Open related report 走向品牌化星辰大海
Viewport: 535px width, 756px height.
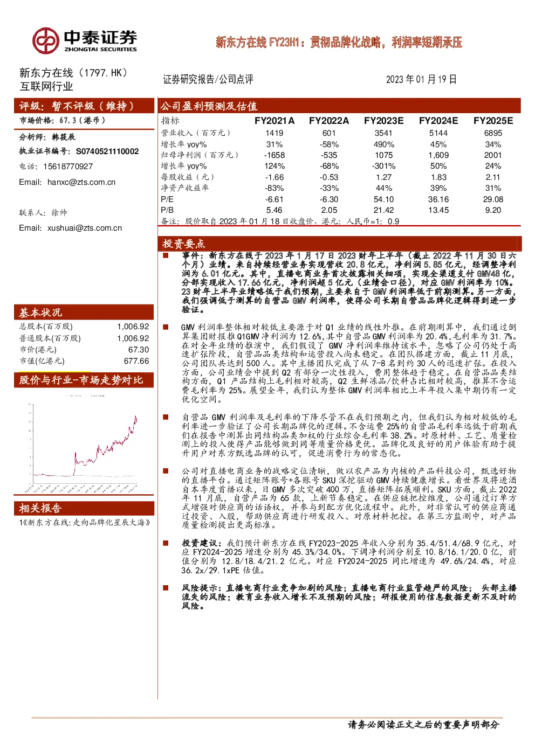coord(85,522)
